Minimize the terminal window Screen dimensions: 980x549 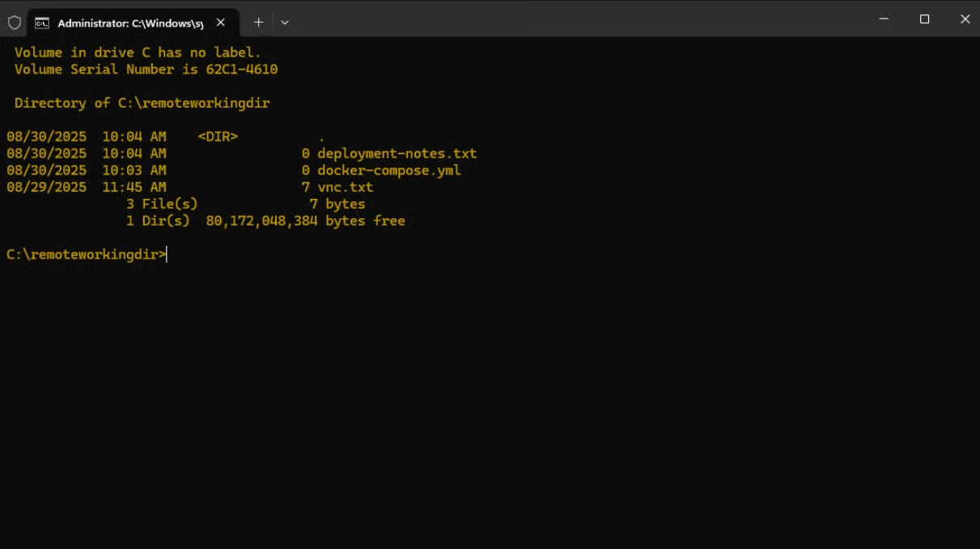(884, 19)
